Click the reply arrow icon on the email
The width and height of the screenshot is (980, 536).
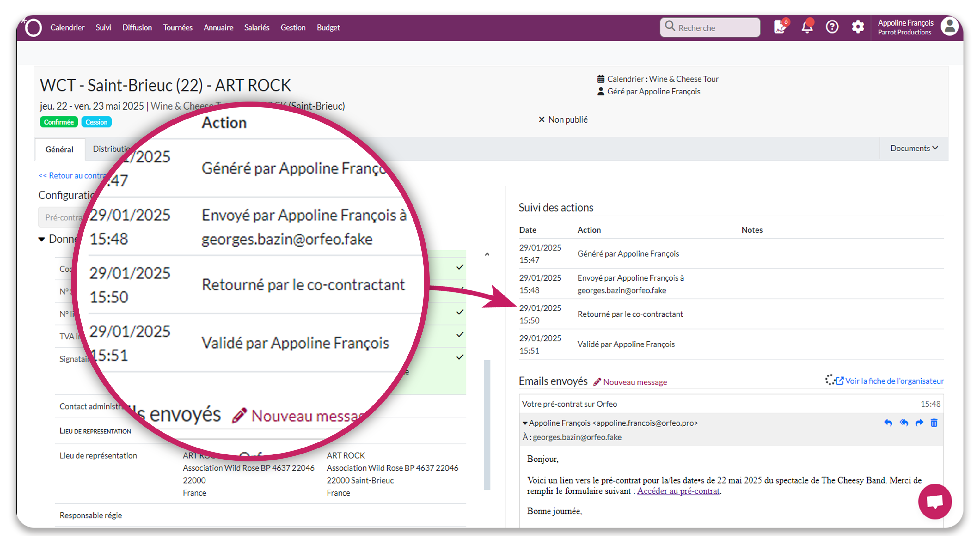click(x=888, y=423)
